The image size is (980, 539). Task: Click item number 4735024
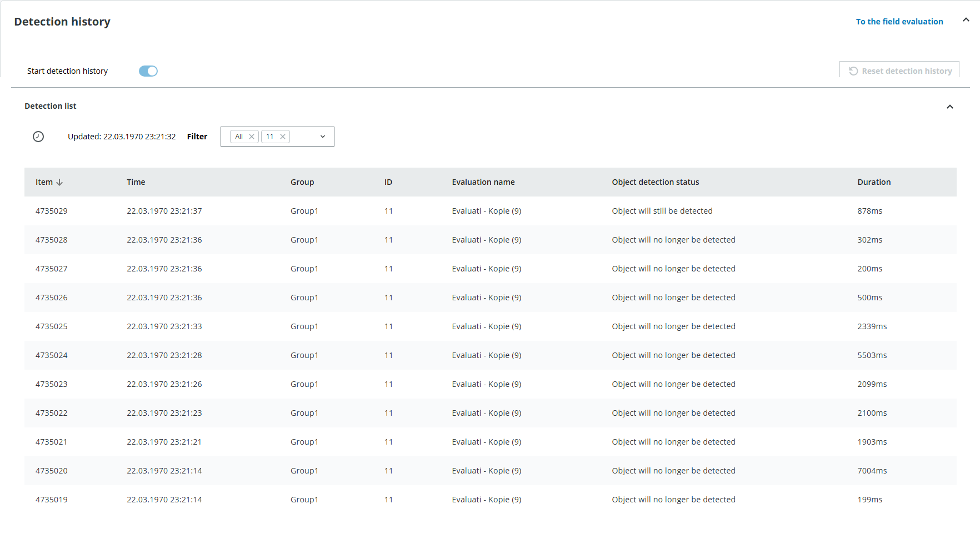52,355
